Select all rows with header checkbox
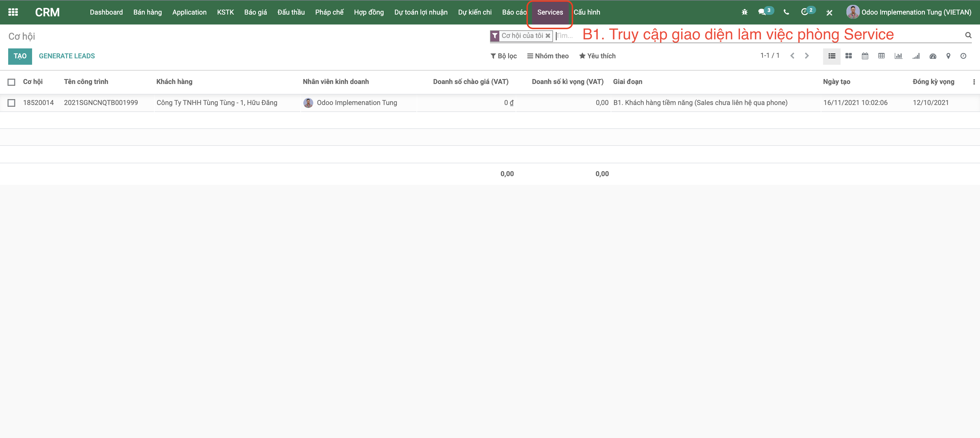Viewport: 980px width, 438px height. (x=11, y=82)
